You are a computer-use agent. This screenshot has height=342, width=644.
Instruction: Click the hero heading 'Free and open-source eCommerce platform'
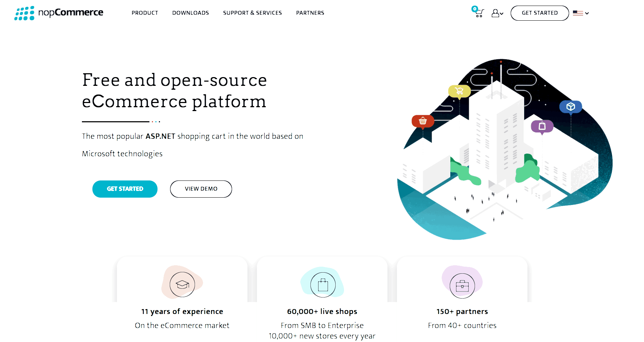point(174,91)
